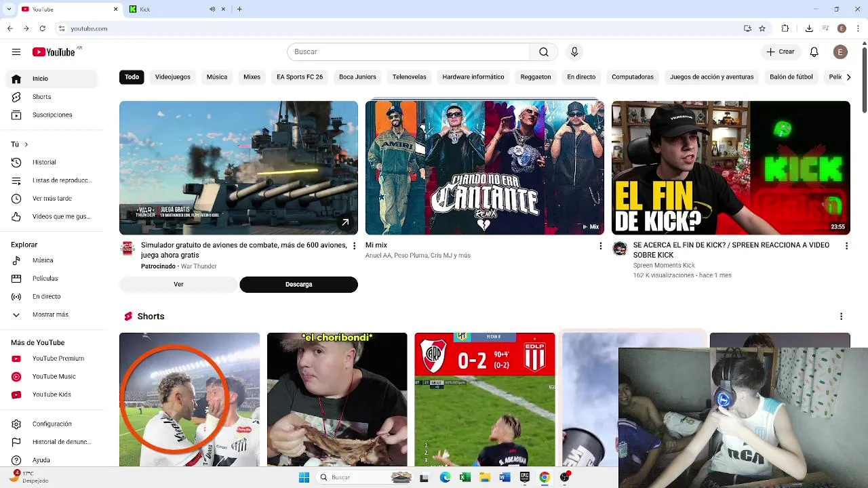Click the search magnifier button

point(544,52)
